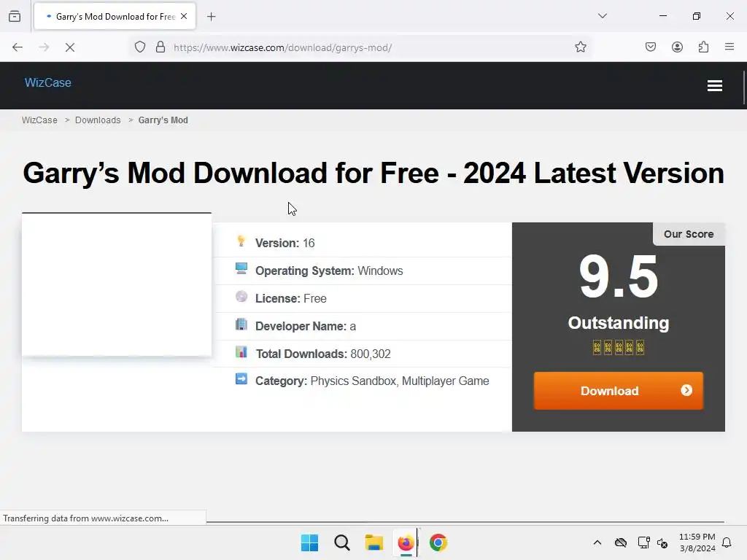Launch Google Chrome from taskbar

click(x=438, y=542)
